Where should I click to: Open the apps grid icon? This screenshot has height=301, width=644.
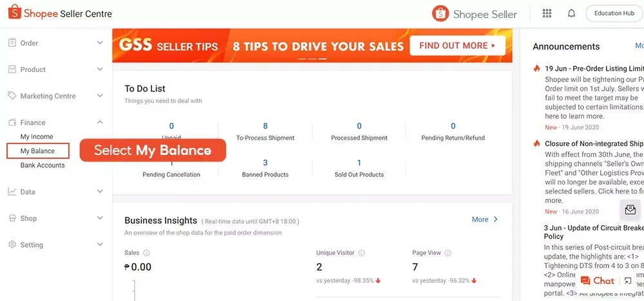pos(547,14)
